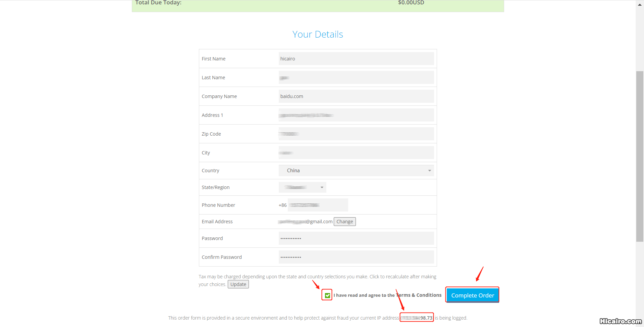
Task: Expand the State/Region dropdown
Action: click(302, 187)
